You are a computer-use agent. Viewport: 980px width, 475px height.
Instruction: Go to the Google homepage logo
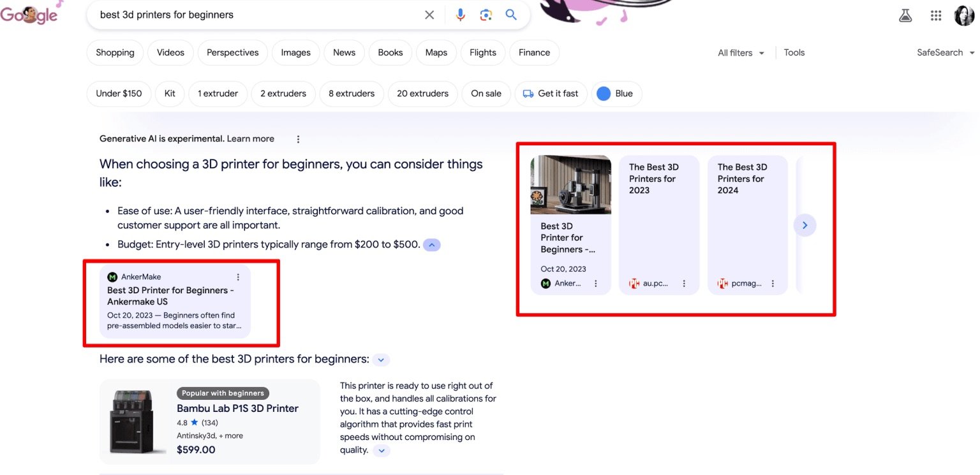tap(29, 14)
